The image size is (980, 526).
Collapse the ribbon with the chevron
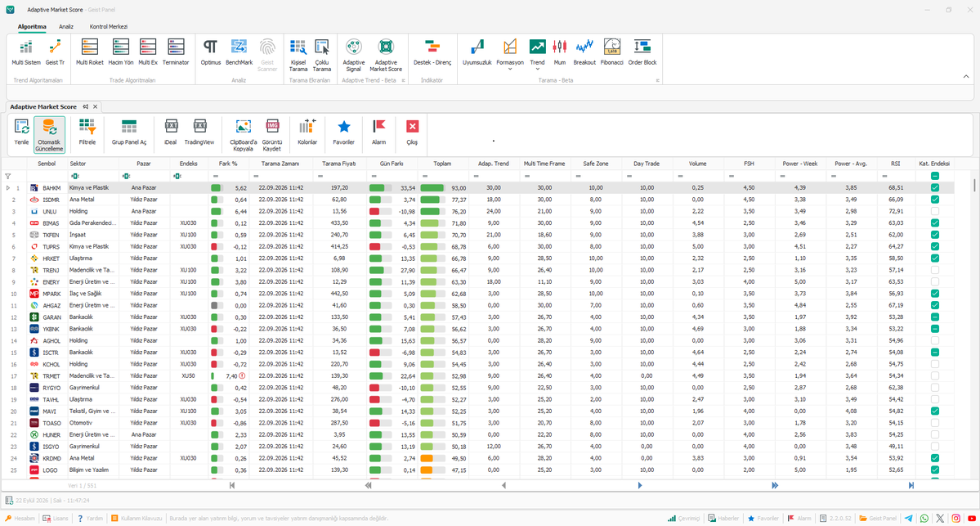tap(966, 76)
